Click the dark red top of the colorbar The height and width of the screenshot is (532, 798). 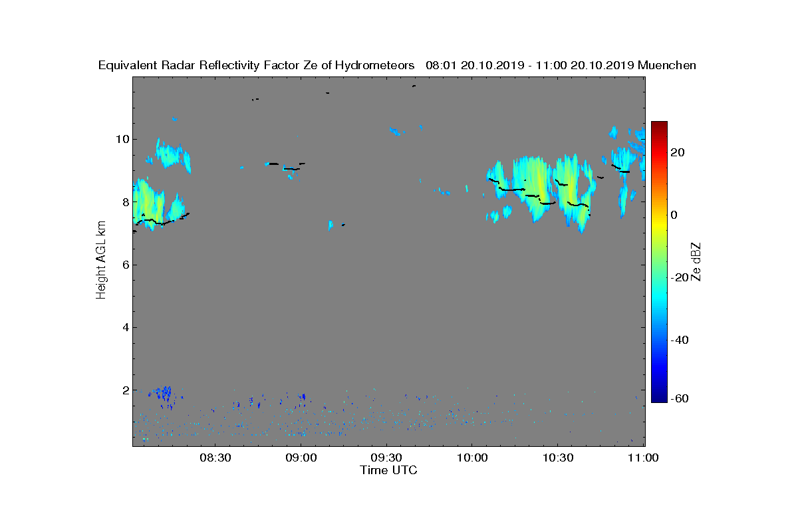tap(659, 126)
